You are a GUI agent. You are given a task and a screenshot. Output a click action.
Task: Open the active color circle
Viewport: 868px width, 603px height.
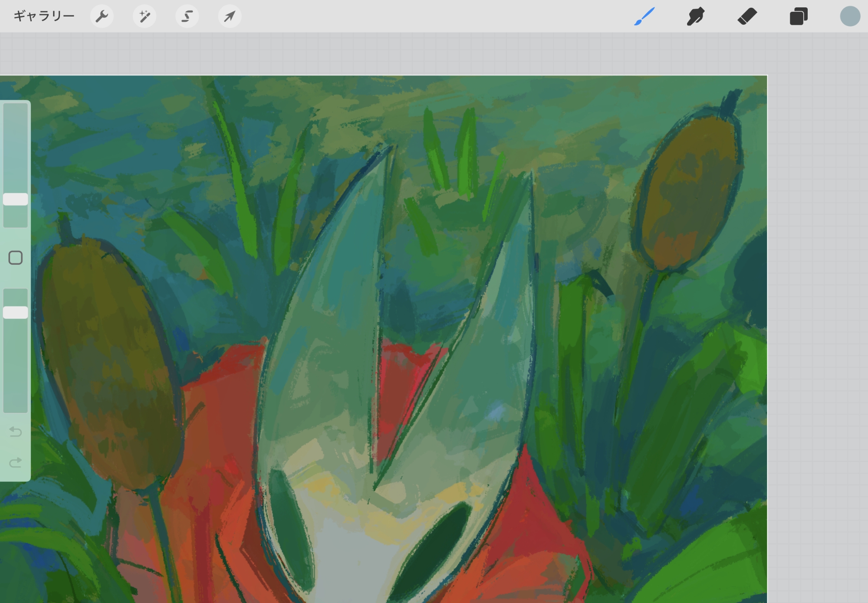850,16
